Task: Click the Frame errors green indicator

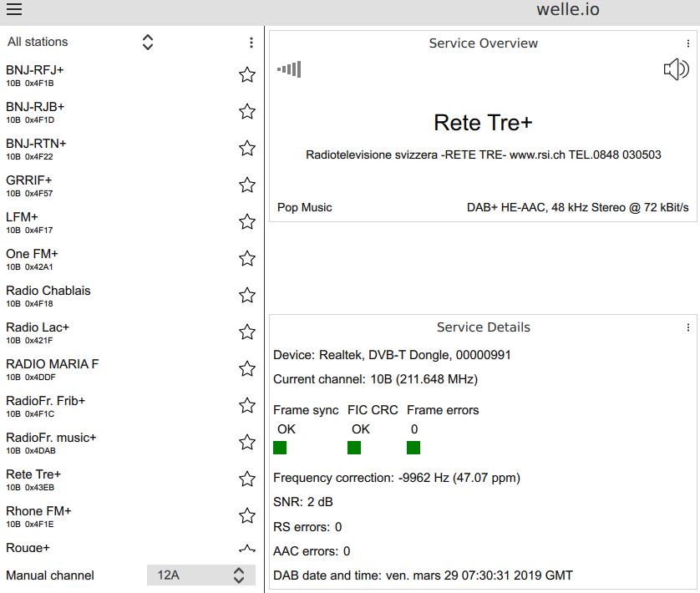Action: tap(413, 448)
